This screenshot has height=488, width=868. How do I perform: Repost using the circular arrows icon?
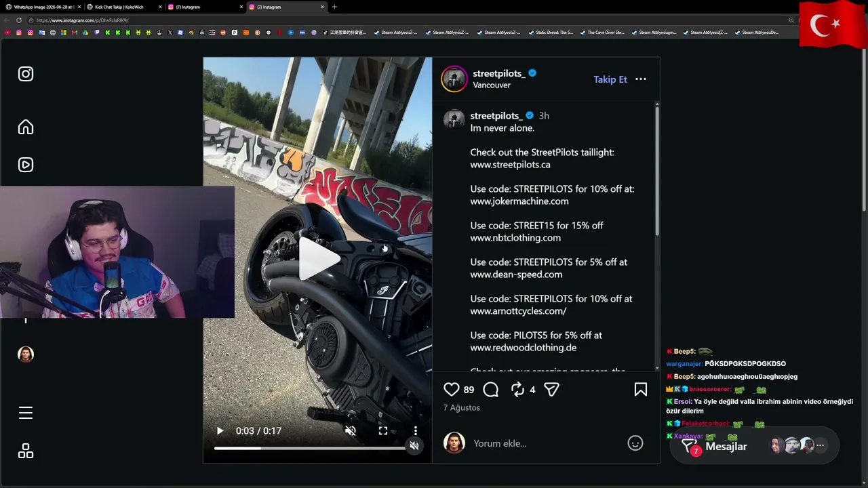[517, 389]
